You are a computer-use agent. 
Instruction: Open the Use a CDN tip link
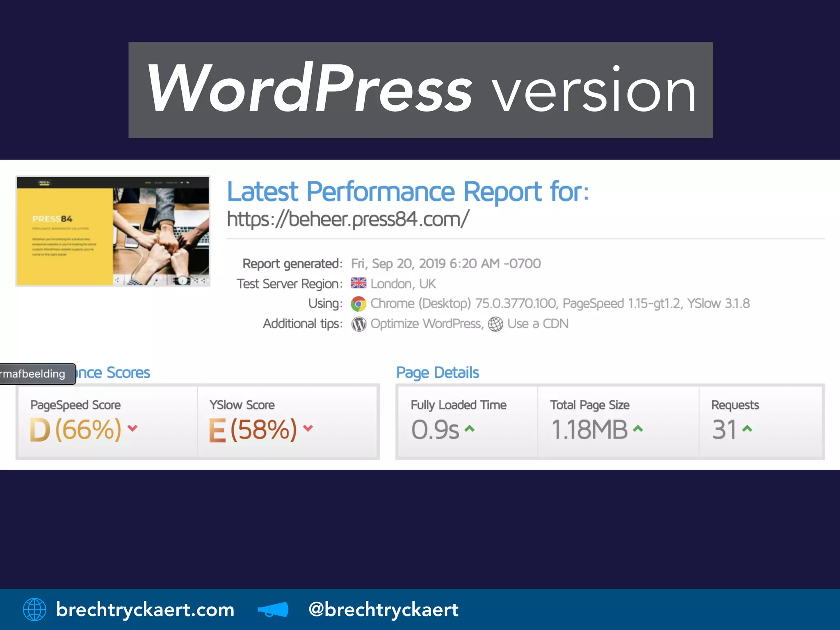pyautogui.click(x=538, y=324)
